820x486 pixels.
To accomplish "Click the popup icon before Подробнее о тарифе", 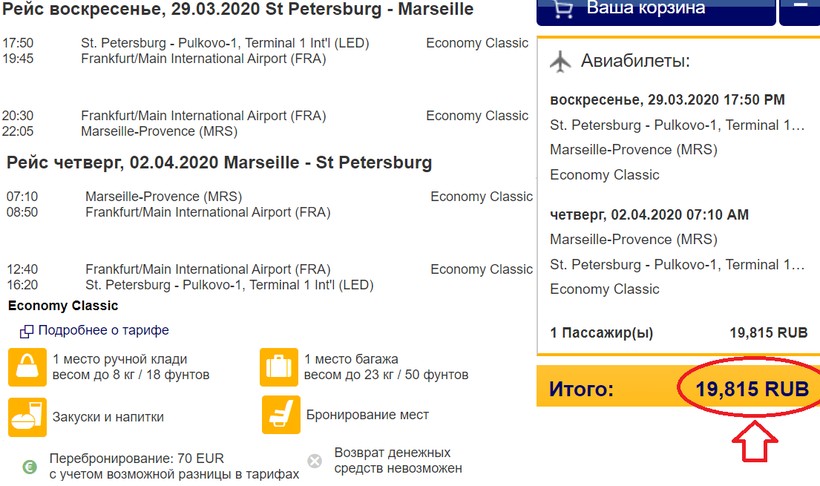I will [27, 331].
